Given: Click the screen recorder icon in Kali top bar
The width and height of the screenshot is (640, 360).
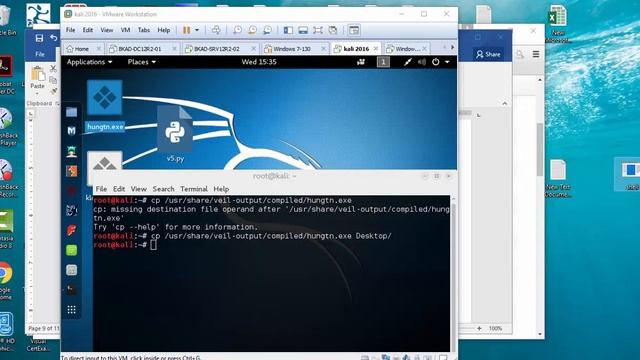Looking at the screenshot, I should point(361,62).
